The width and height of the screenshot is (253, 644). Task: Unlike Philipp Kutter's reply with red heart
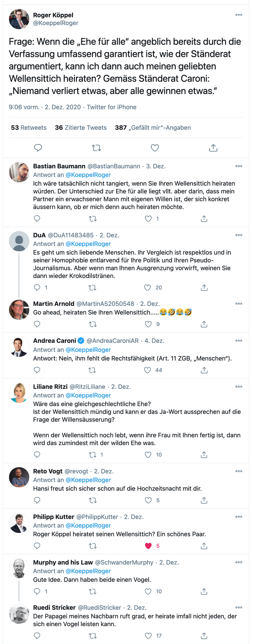click(148, 546)
